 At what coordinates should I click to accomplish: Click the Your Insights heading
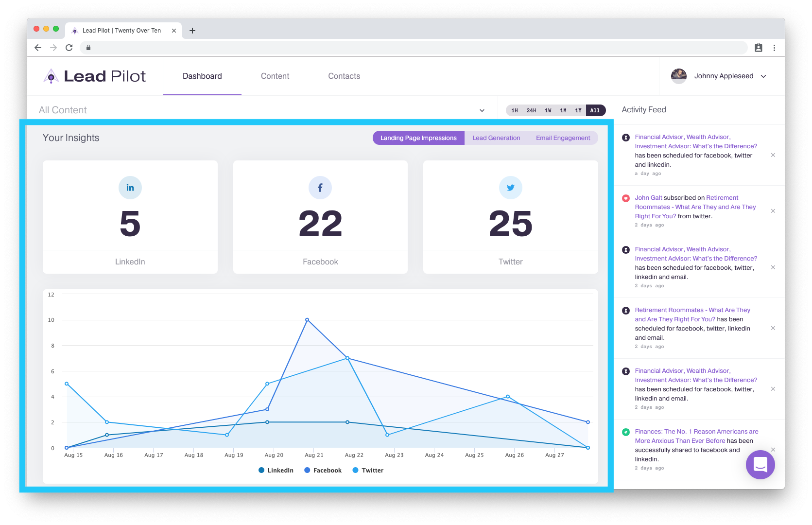pyautogui.click(x=71, y=138)
